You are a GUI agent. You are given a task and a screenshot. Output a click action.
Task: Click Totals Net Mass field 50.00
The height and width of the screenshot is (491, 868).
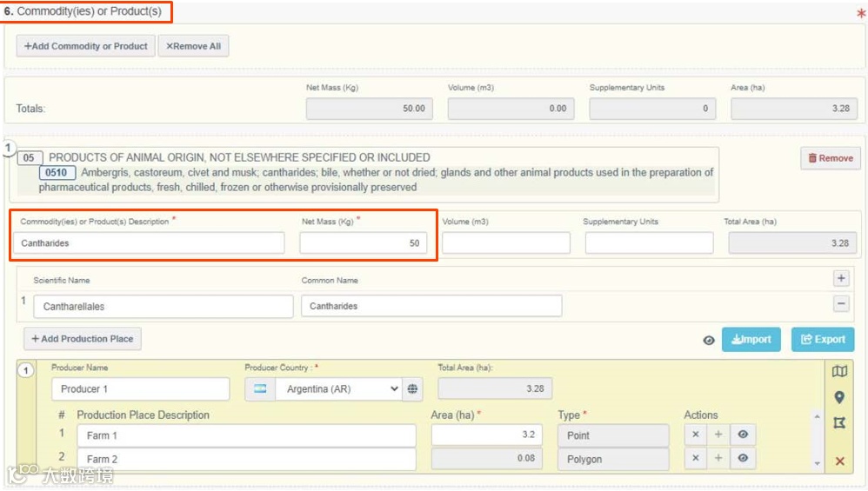click(x=370, y=109)
